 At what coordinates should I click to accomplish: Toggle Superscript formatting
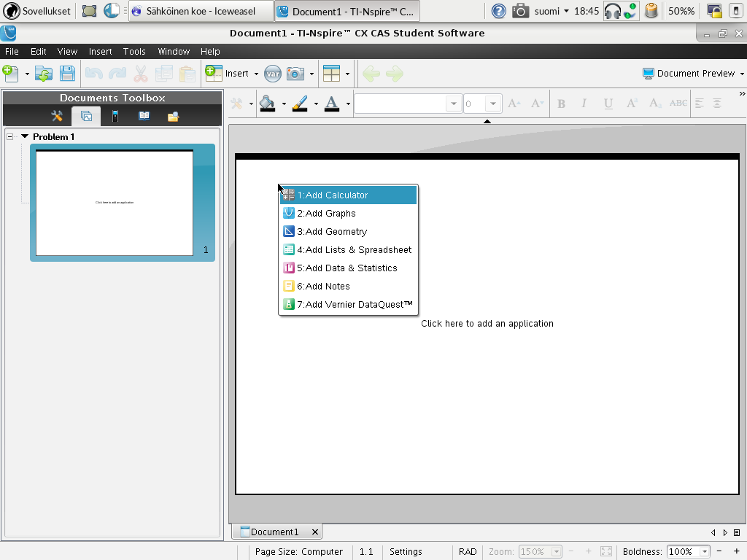[x=632, y=104]
